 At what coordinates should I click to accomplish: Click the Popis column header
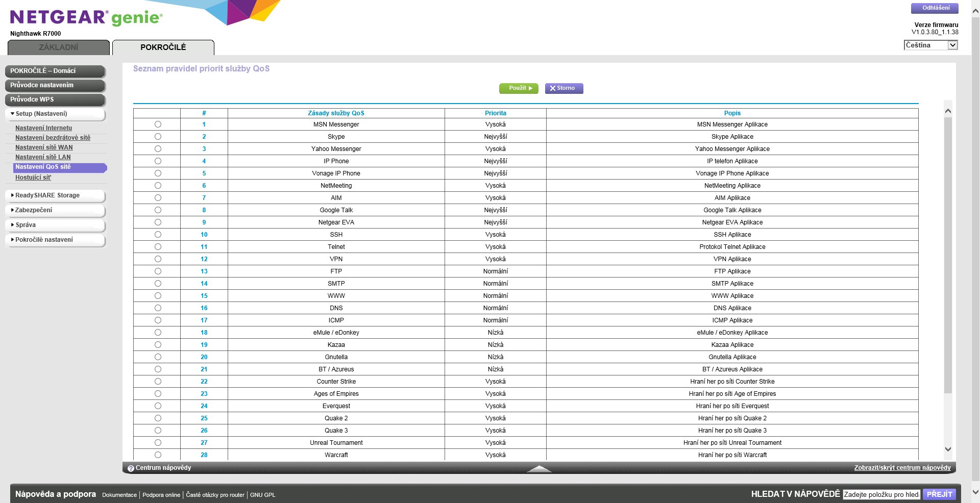(732, 113)
